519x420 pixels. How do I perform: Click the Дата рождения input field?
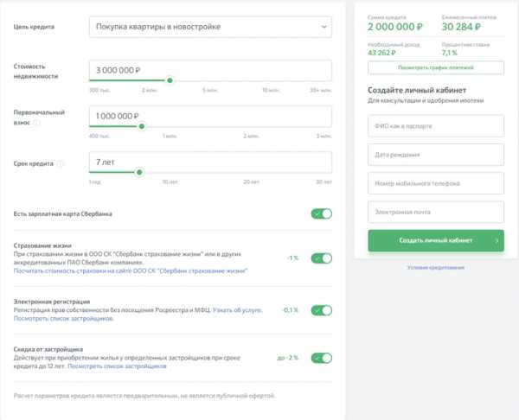[436, 155]
